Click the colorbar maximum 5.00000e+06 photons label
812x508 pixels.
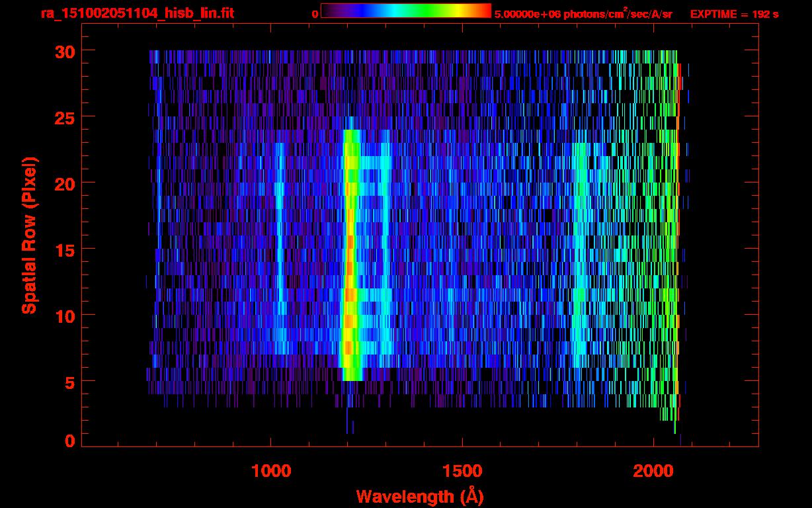pos(583,13)
